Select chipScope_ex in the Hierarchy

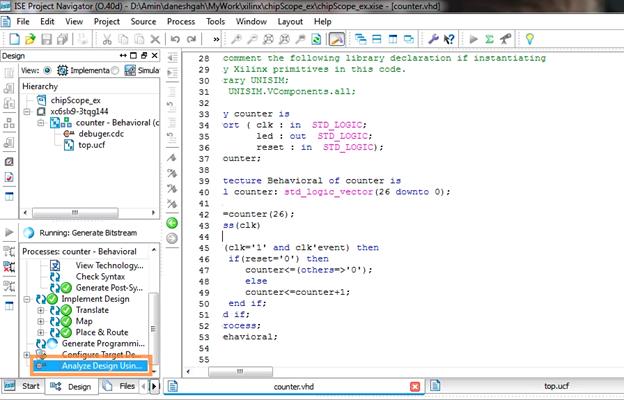(x=76, y=100)
